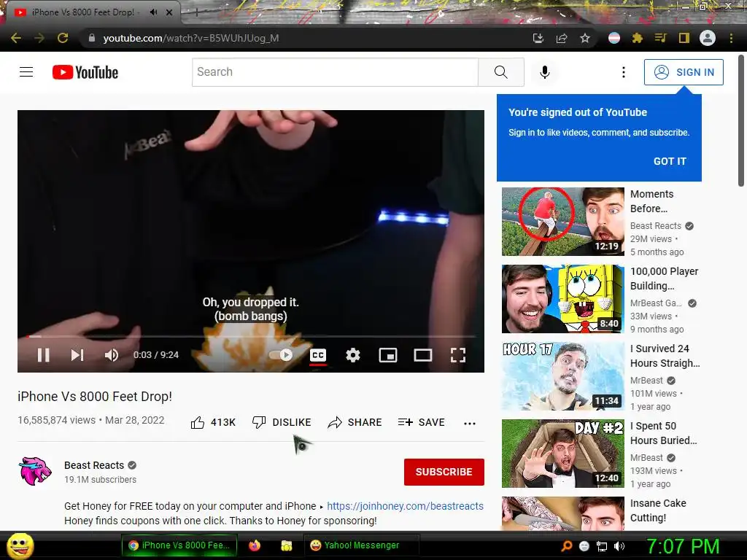Open Chrome three-dot menu
The height and width of the screenshot is (560, 747).
tap(731, 38)
